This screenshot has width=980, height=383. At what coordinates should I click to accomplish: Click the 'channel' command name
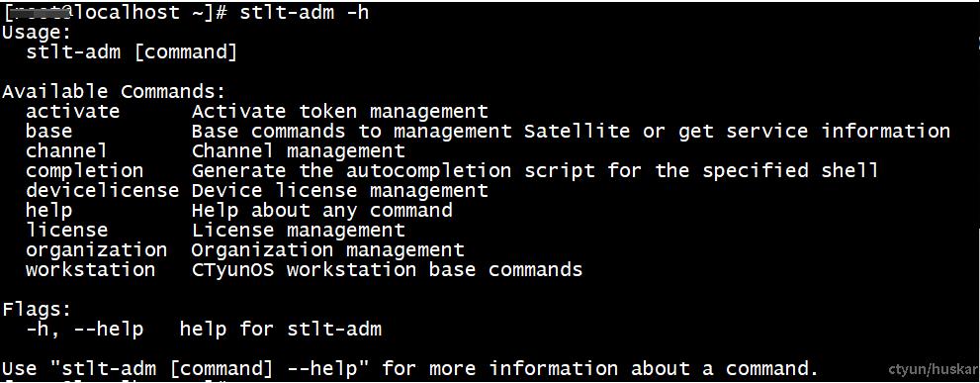[x=66, y=150]
